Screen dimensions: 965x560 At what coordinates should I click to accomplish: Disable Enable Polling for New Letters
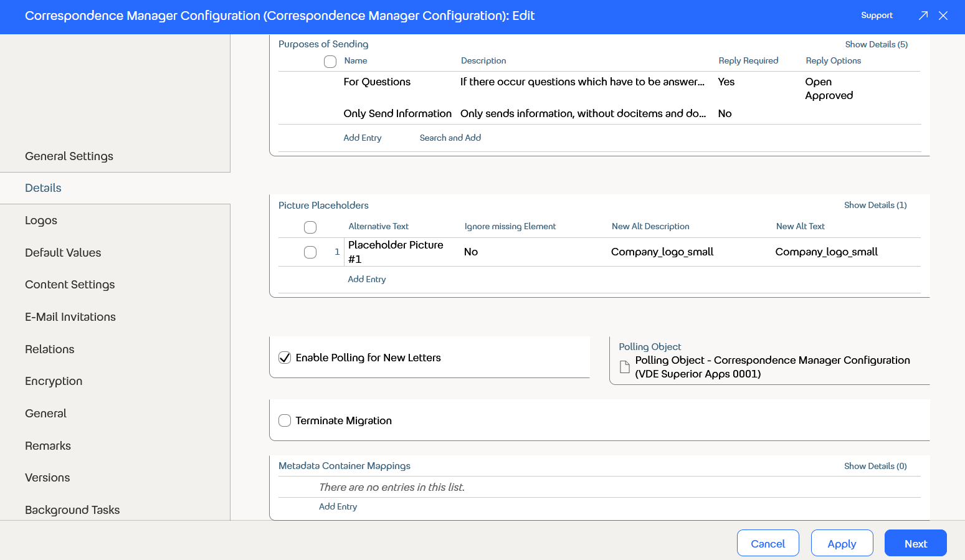pyautogui.click(x=285, y=358)
